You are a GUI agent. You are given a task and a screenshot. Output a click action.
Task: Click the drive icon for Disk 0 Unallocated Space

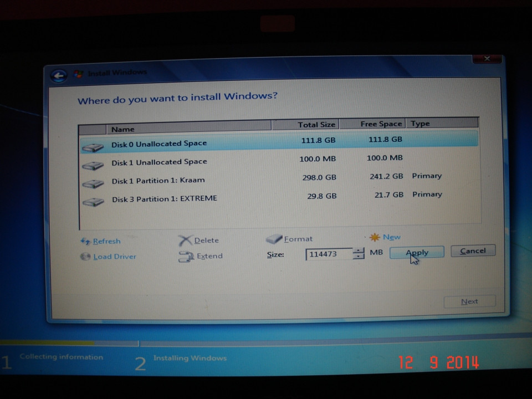pos(93,147)
